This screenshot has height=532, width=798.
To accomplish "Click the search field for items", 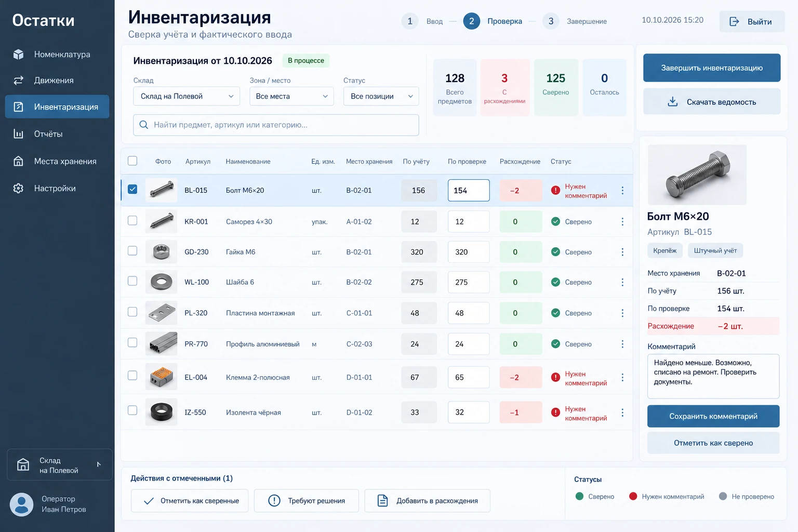I will pyautogui.click(x=276, y=125).
